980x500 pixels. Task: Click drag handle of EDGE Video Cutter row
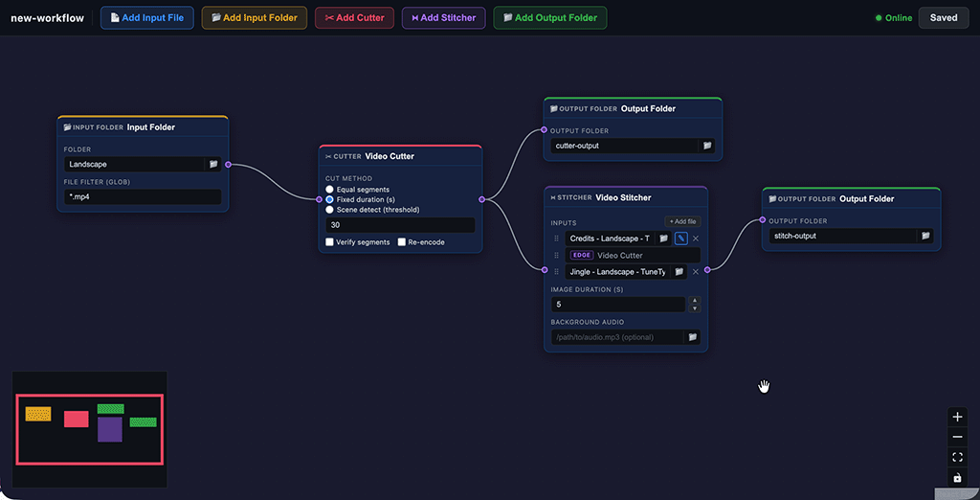click(x=556, y=255)
